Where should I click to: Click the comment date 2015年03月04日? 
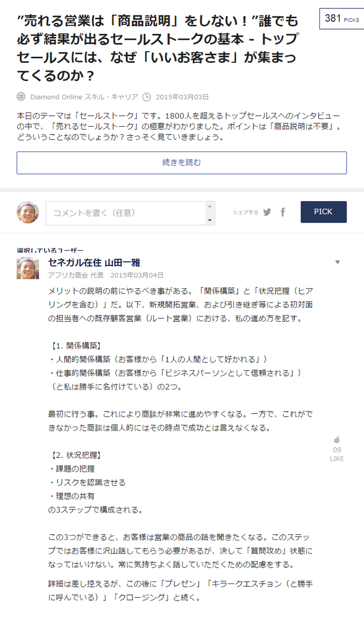[x=137, y=275]
